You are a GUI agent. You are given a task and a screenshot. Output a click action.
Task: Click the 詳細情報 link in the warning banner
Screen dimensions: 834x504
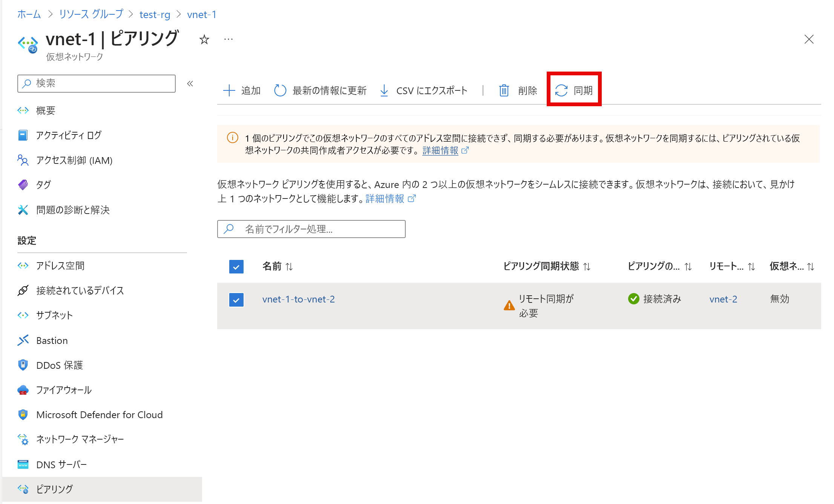440,150
